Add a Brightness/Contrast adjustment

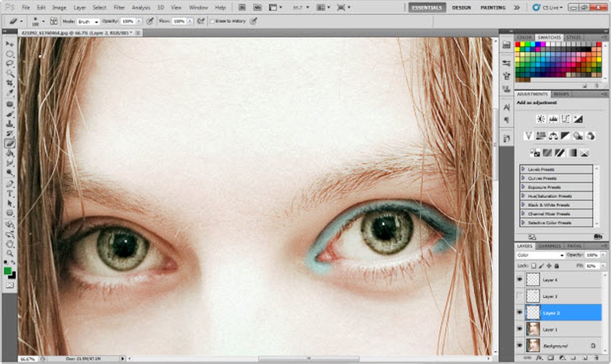point(541,118)
